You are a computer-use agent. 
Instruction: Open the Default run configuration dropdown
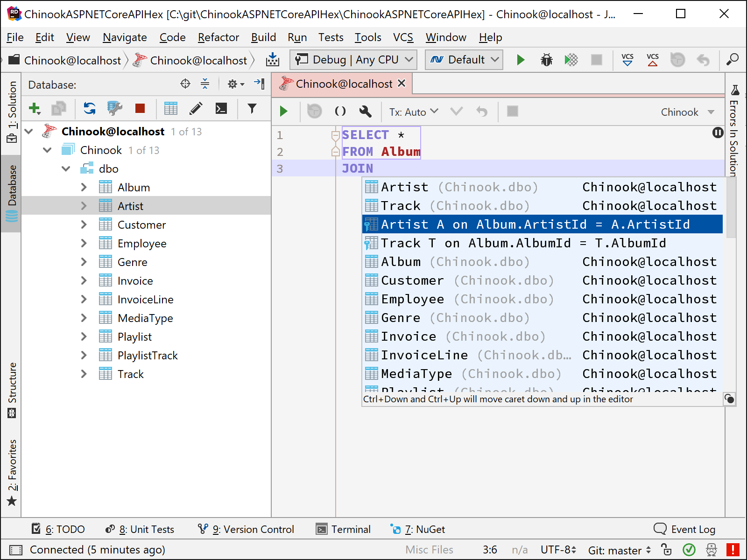[464, 60]
